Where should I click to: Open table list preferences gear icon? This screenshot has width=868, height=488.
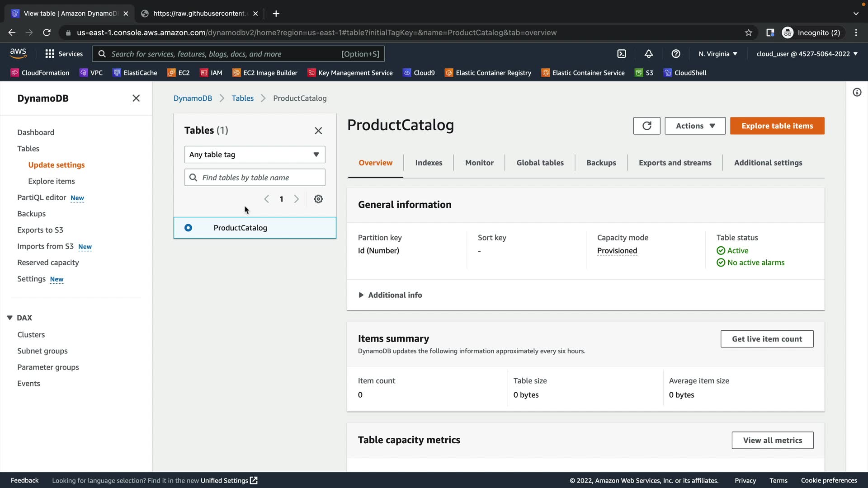coord(318,199)
